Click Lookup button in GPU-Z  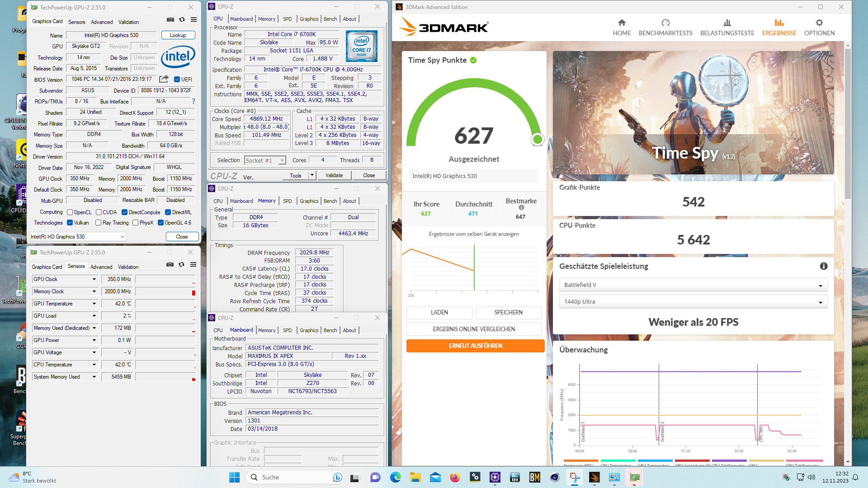tap(178, 35)
